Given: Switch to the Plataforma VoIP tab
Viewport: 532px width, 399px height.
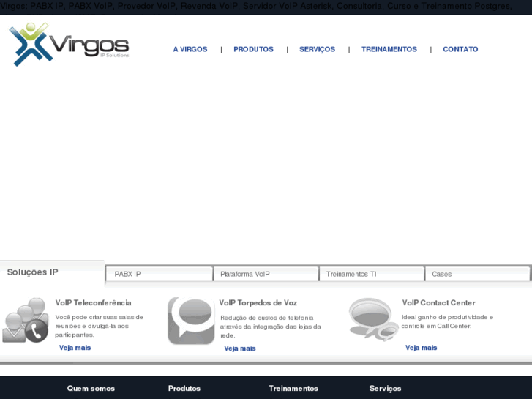Looking at the screenshot, I should point(266,274).
